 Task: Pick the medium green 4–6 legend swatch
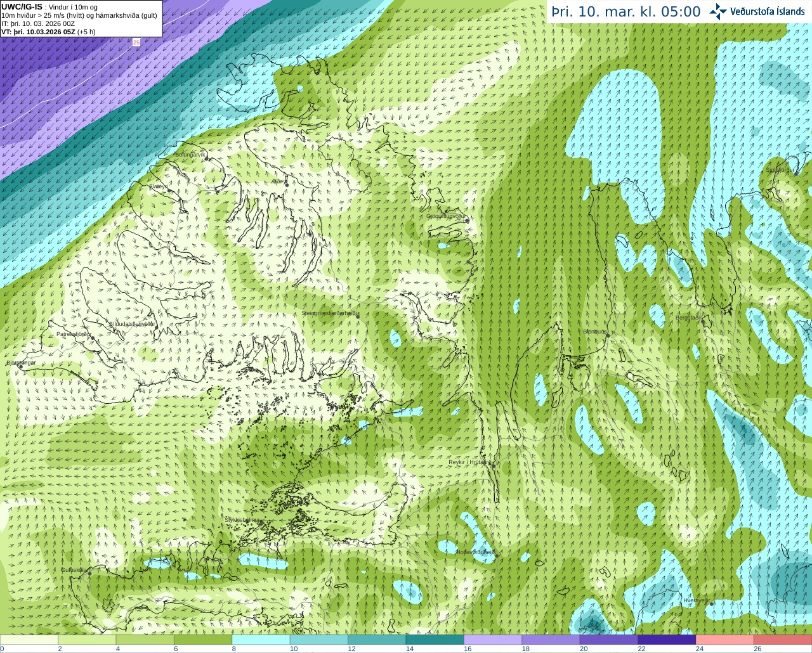pos(145,640)
